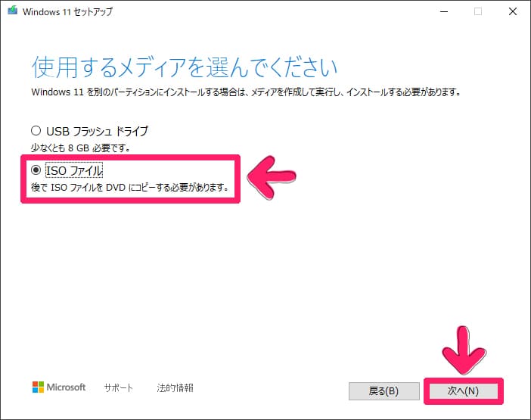Minimize the Windows 11 セットアップ window

(x=444, y=11)
